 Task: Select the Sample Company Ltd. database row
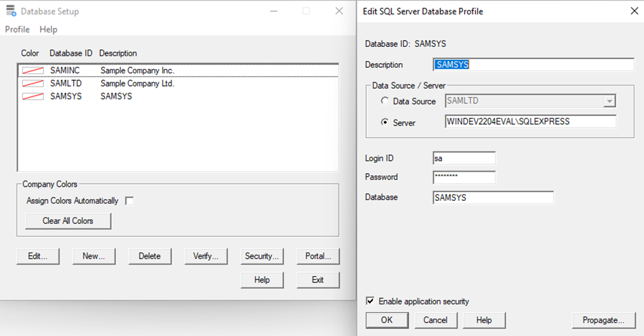(137, 83)
